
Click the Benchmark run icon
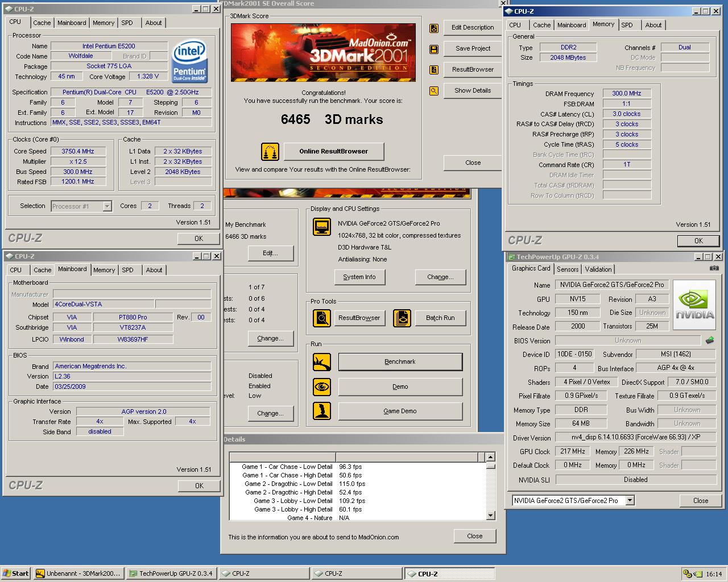(322, 362)
